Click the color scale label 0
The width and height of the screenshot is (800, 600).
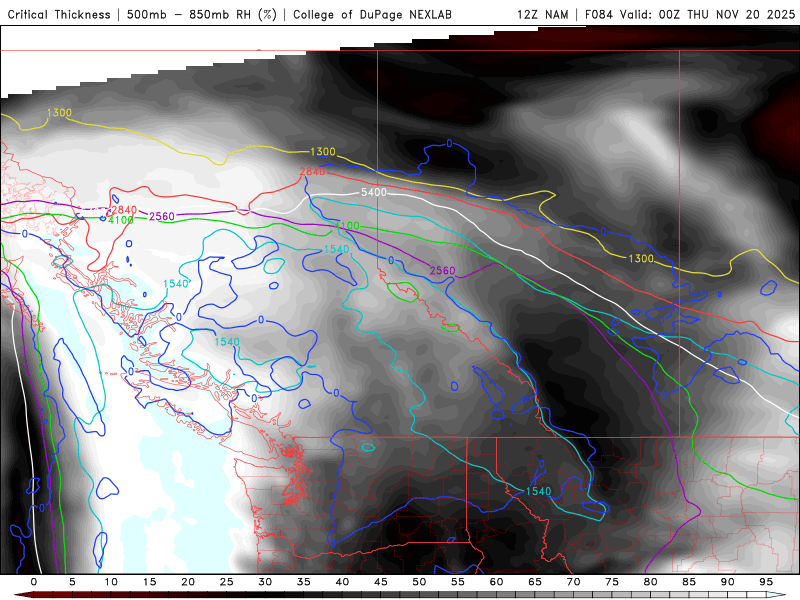pyautogui.click(x=34, y=582)
